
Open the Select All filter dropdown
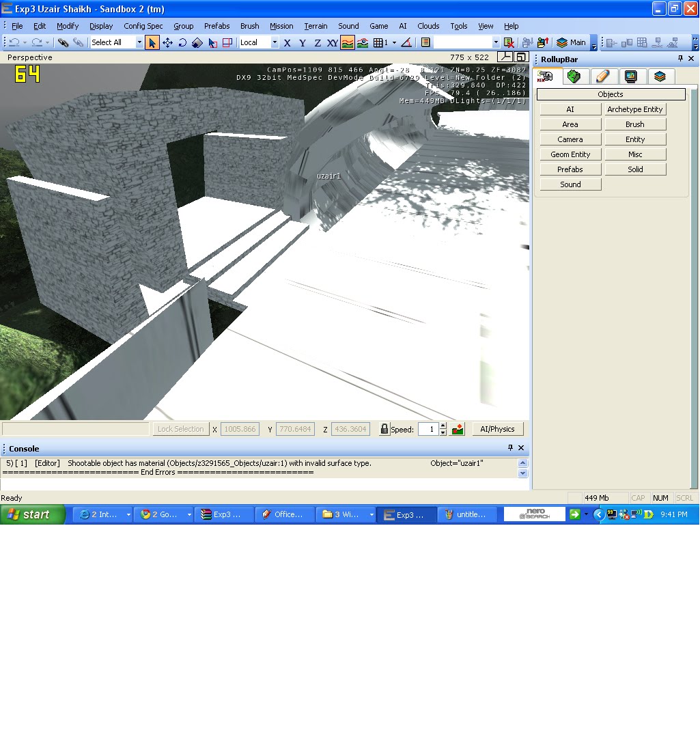coord(139,42)
